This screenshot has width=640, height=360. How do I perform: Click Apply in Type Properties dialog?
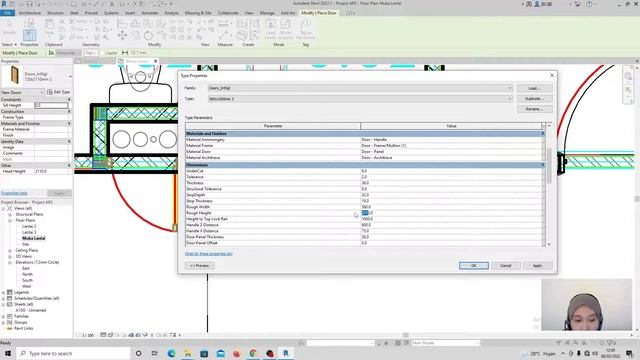pyautogui.click(x=538, y=266)
